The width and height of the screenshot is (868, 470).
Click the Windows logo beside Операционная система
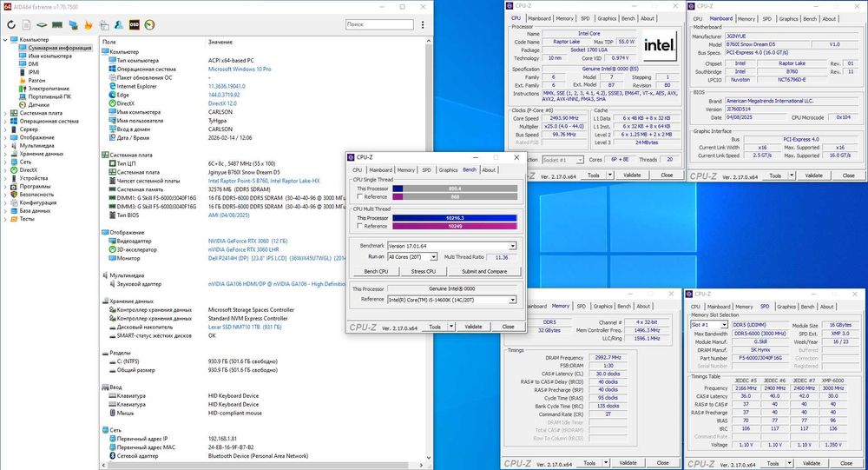coord(112,69)
